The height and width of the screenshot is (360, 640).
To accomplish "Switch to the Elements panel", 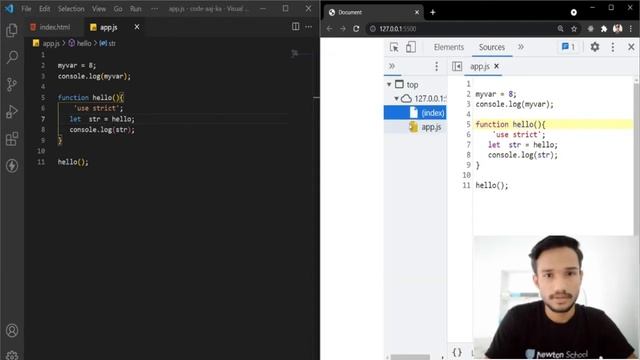I will pos(449,47).
